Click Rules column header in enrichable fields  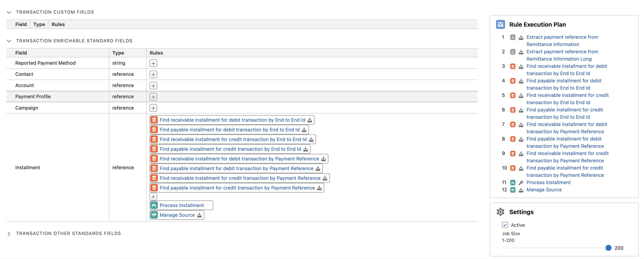pyautogui.click(x=156, y=53)
